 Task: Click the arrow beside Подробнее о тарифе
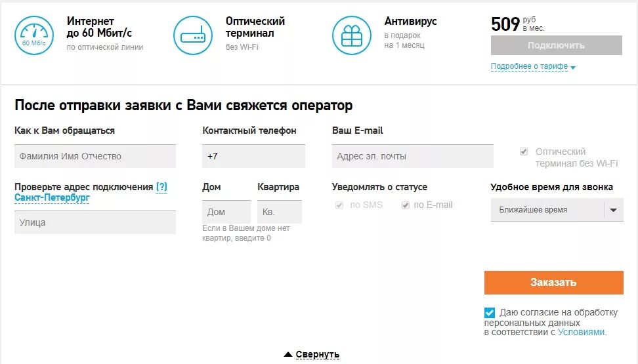click(x=573, y=68)
